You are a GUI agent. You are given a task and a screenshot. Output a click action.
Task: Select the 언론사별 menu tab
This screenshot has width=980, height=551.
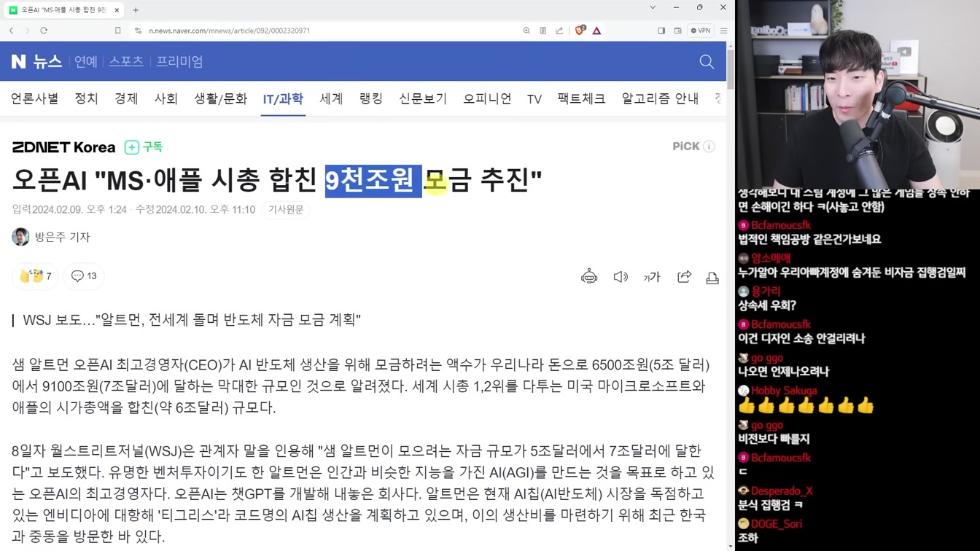(x=34, y=98)
